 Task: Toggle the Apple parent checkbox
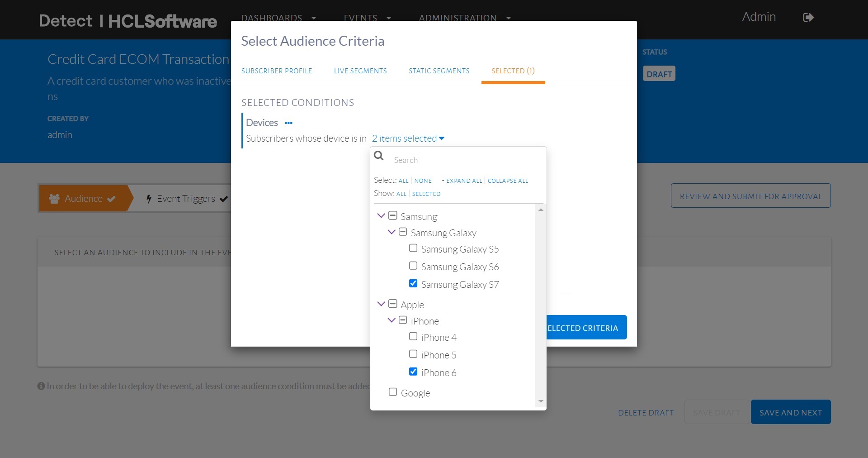tap(393, 304)
